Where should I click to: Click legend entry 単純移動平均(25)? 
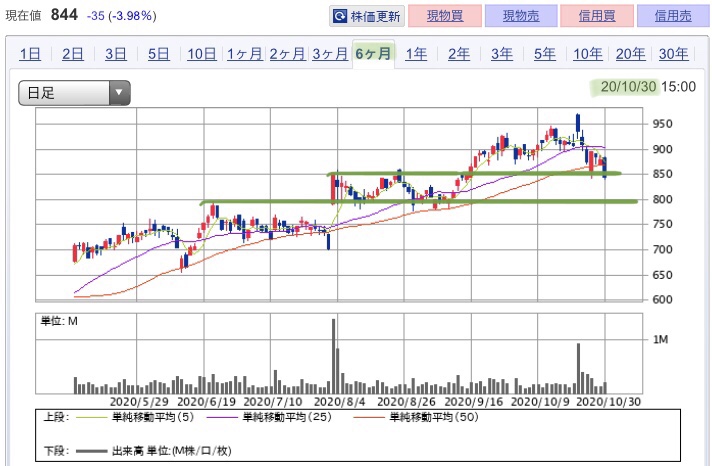(x=287, y=417)
